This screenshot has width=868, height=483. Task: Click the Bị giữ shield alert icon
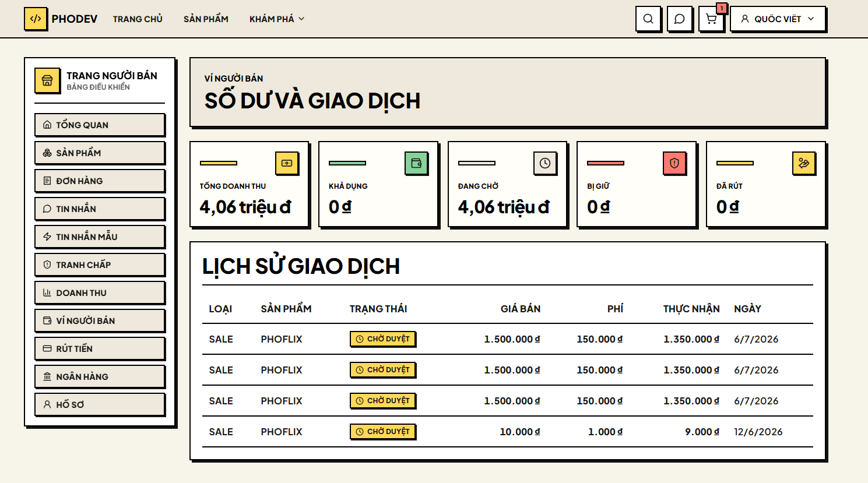[x=674, y=163]
